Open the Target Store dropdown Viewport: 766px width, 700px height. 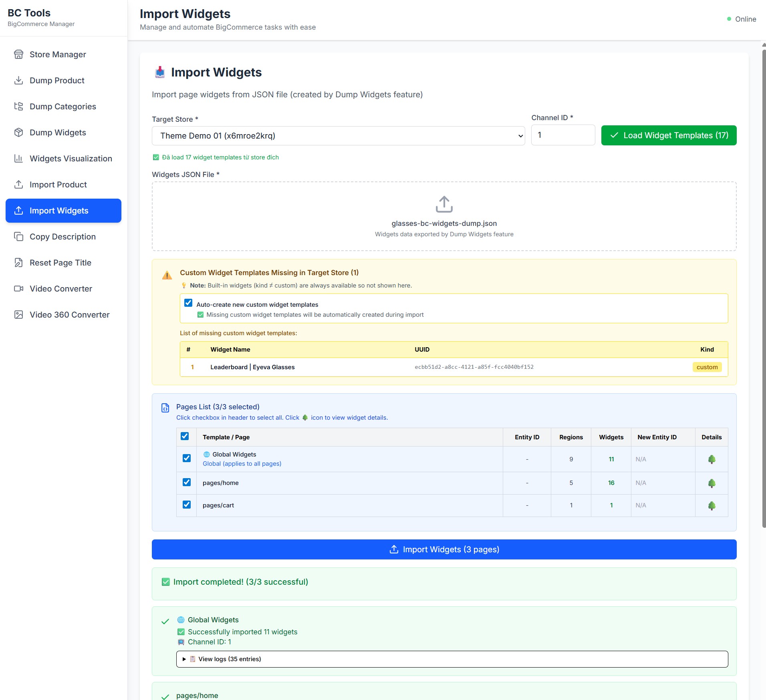tap(338, 136)
